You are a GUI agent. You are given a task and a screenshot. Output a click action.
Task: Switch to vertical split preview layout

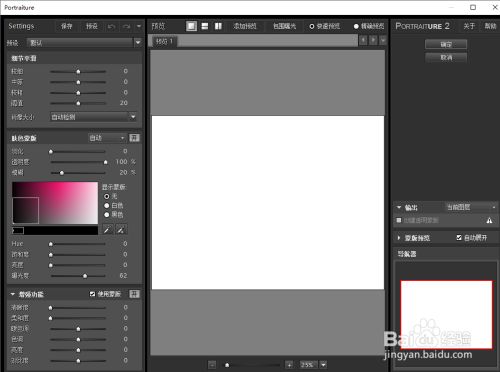coord(218,26)
